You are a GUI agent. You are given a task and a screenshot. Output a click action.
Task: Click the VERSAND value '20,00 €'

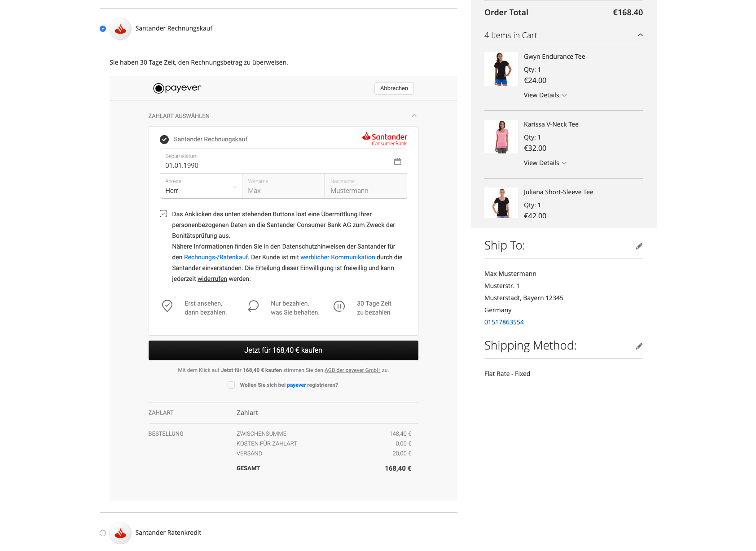(x=402, y=454)
